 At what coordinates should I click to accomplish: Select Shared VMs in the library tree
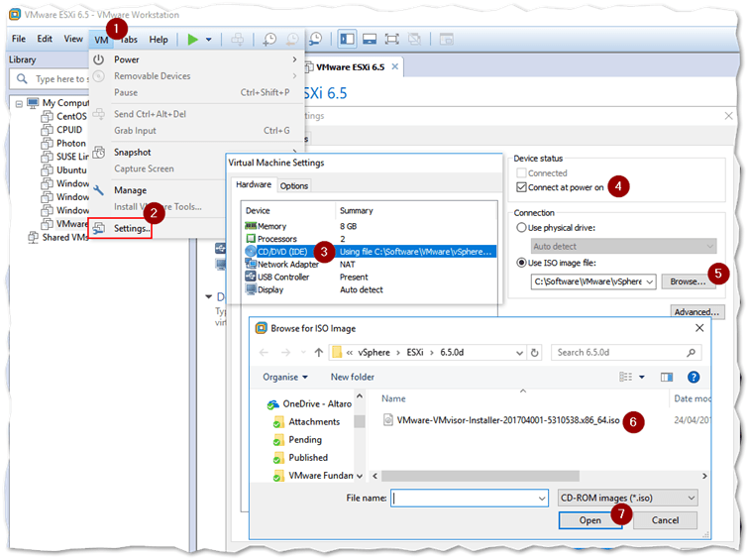[58, 238]
